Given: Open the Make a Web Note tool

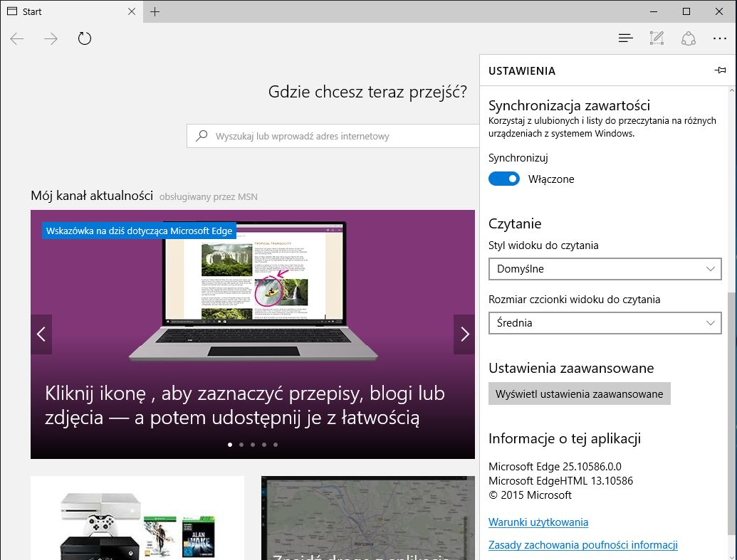Looking at the screenshot, I should click(x=657, y=38).
